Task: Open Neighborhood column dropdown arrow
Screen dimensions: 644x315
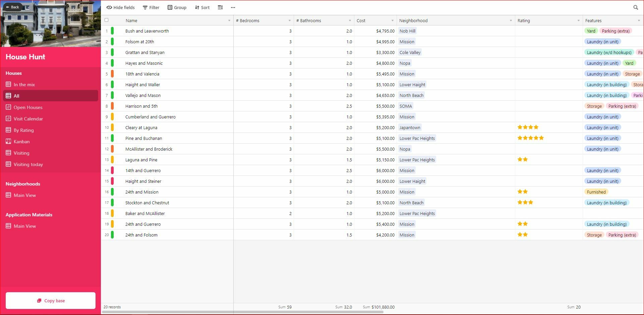Action: click(x=511, y=21)
